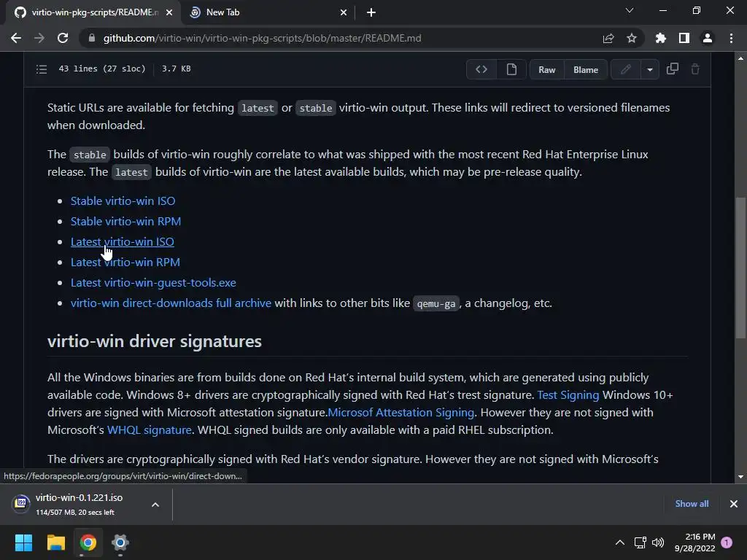The width and height of the screenshot is (747, 560).
Task: Open the Windows Start menu
Action: click(23, 542)
